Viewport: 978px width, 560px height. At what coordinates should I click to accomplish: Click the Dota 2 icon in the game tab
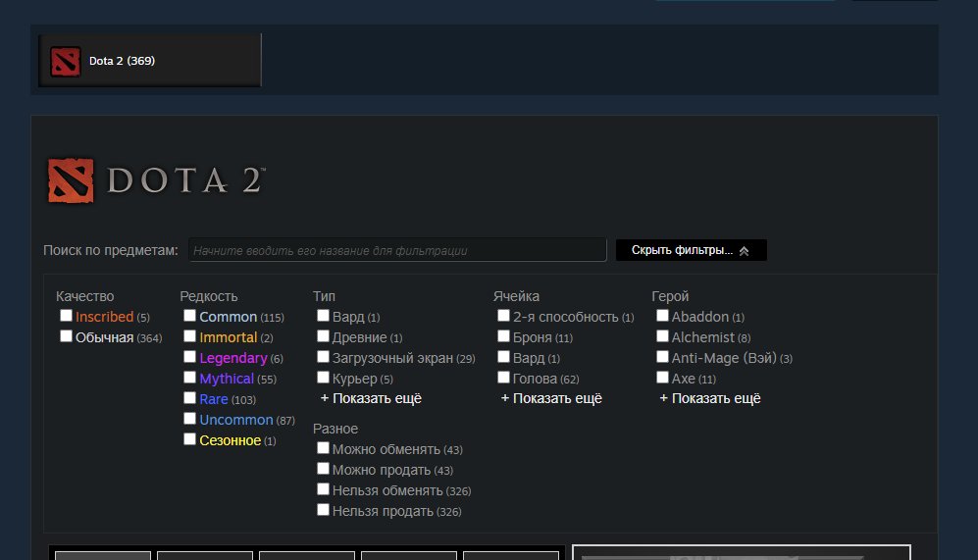tap(65, 61)
